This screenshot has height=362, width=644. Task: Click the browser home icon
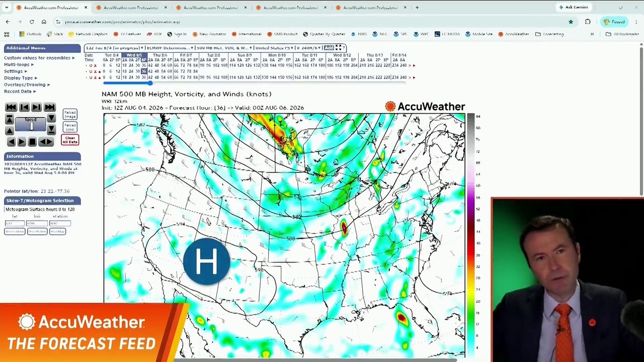[44, 22]
